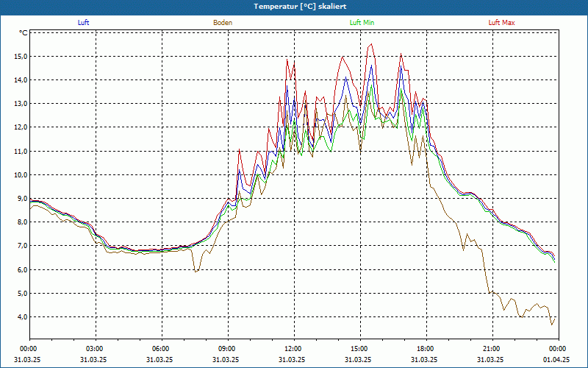Click the 15:00 time axis label

pyautogui.click(x=361, y=349)
